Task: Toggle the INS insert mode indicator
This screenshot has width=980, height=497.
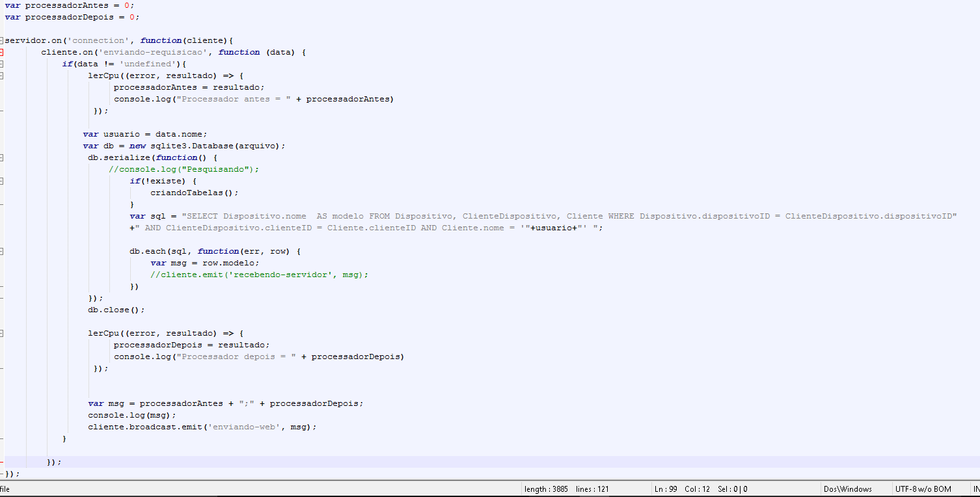Action: [x=976, y=489]
